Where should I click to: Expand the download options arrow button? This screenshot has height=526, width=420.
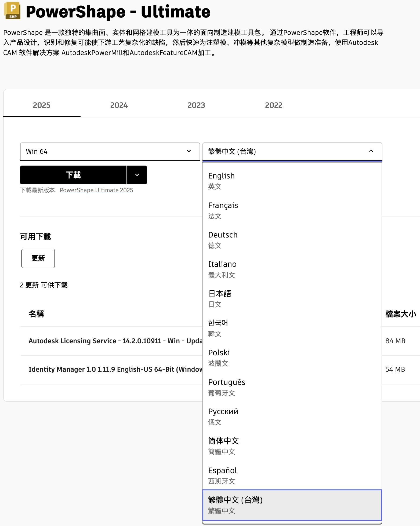click(137, 175)
